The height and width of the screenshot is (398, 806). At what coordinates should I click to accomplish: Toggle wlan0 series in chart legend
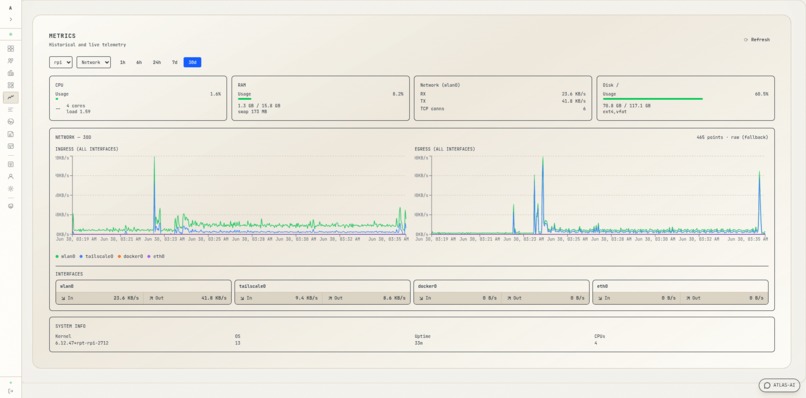(66, 256)
